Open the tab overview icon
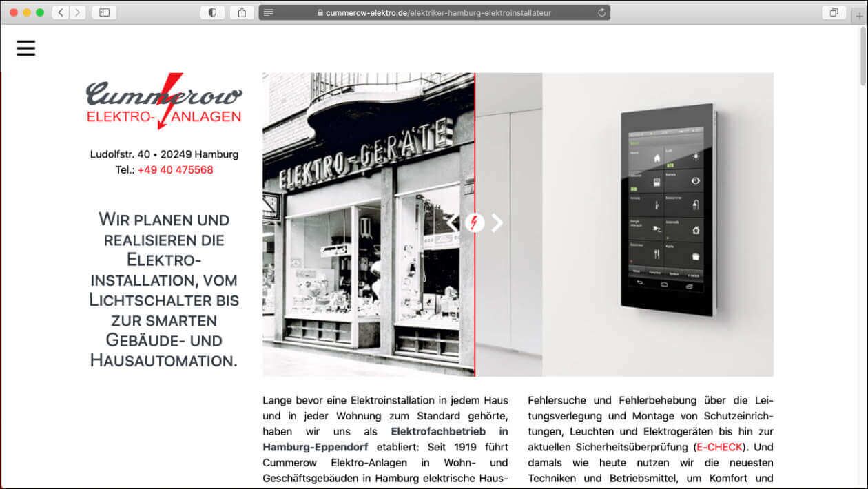The image size is (868, 489). tap(834, 12)
